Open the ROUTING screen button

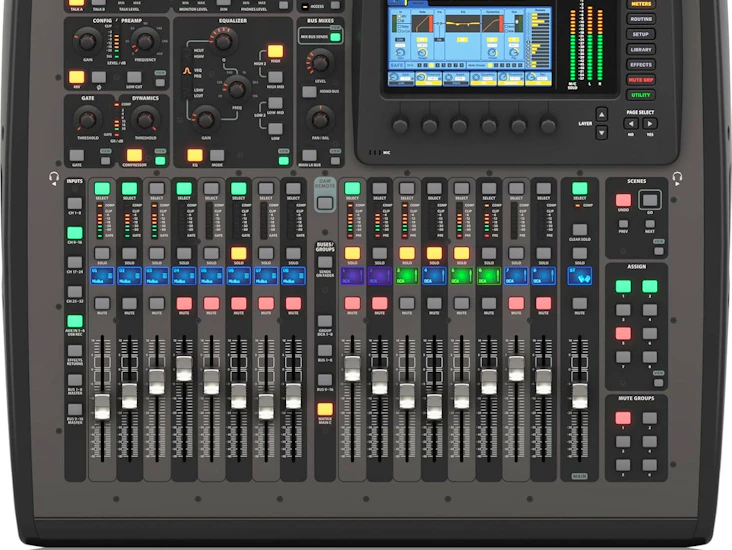pos(641,19)
